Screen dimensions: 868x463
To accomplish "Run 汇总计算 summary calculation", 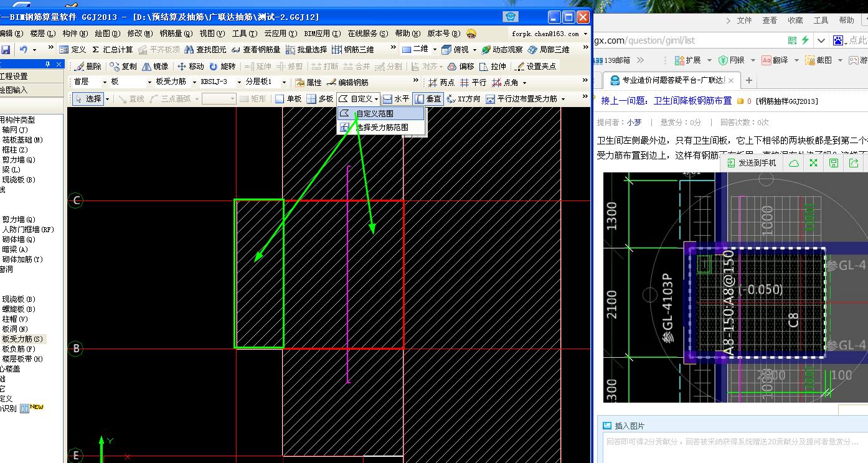I will 112,49.
